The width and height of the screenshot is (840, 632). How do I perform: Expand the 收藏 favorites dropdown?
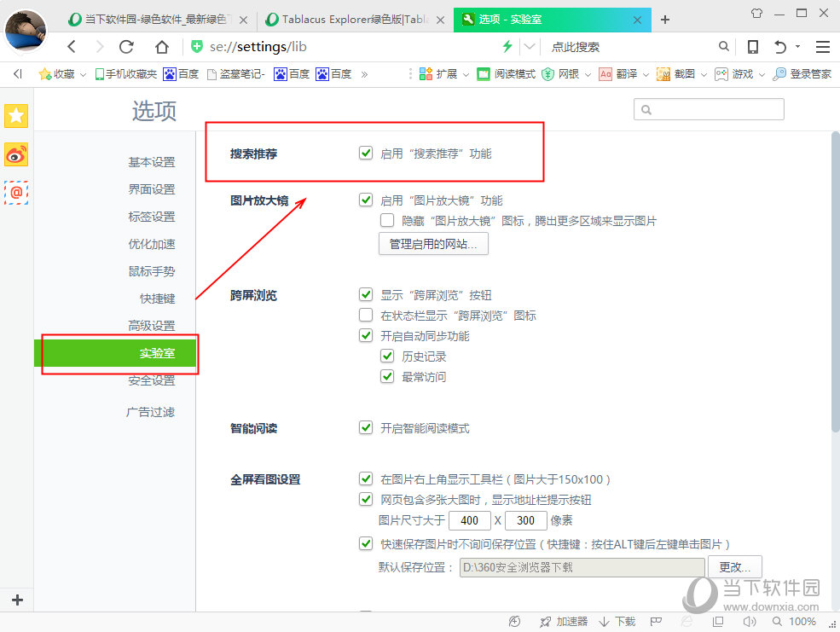tap(83, 74)
